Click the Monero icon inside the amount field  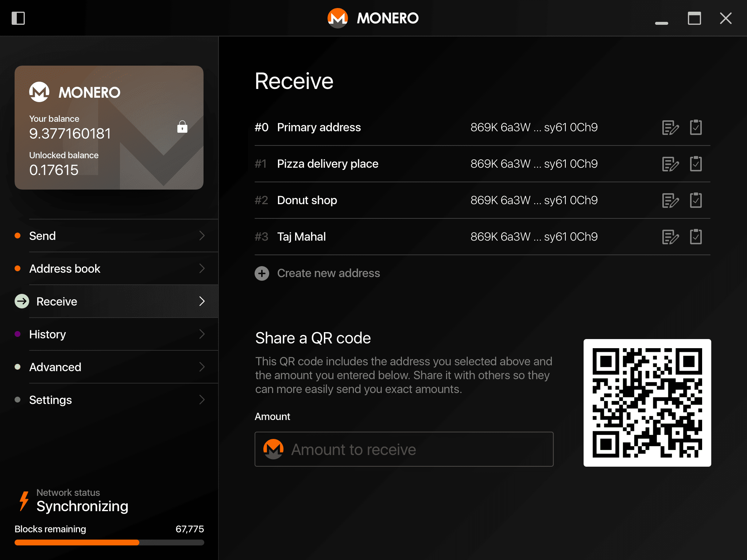(273, 449)
